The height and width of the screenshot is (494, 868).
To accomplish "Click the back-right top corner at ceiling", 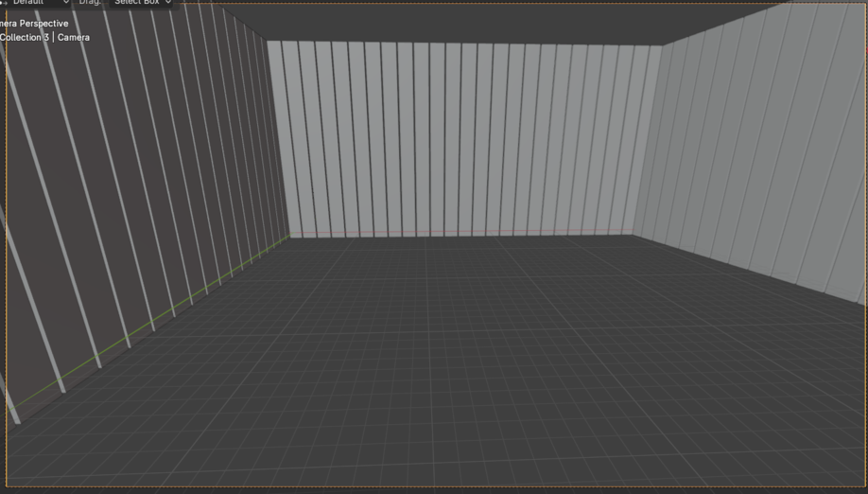I will 662,44.
